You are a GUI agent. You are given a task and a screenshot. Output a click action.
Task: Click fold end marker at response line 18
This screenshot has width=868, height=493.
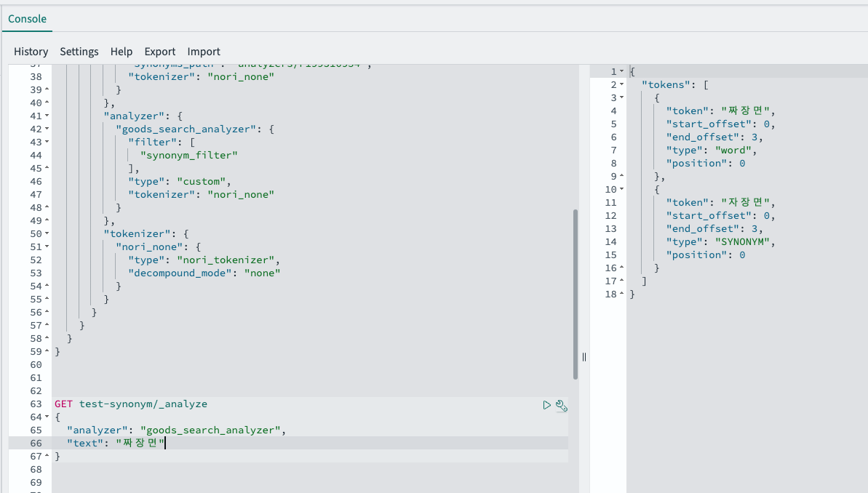coord(621,294)
